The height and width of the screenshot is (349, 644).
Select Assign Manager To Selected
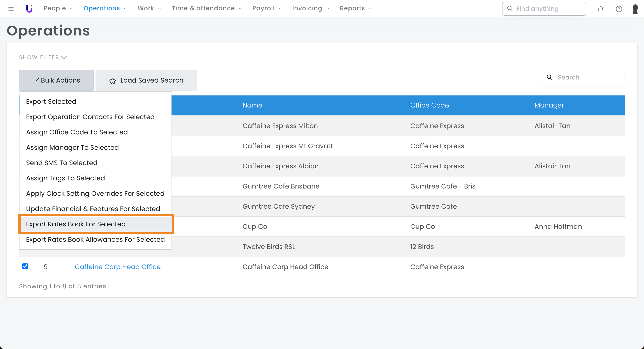[x=72, y=147]
